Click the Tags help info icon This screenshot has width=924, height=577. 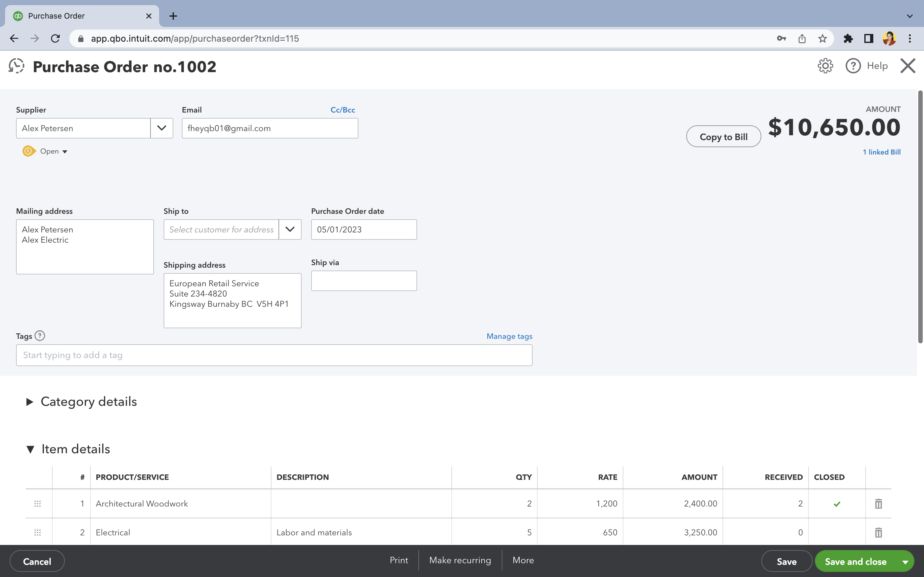(x=40, y=336)
